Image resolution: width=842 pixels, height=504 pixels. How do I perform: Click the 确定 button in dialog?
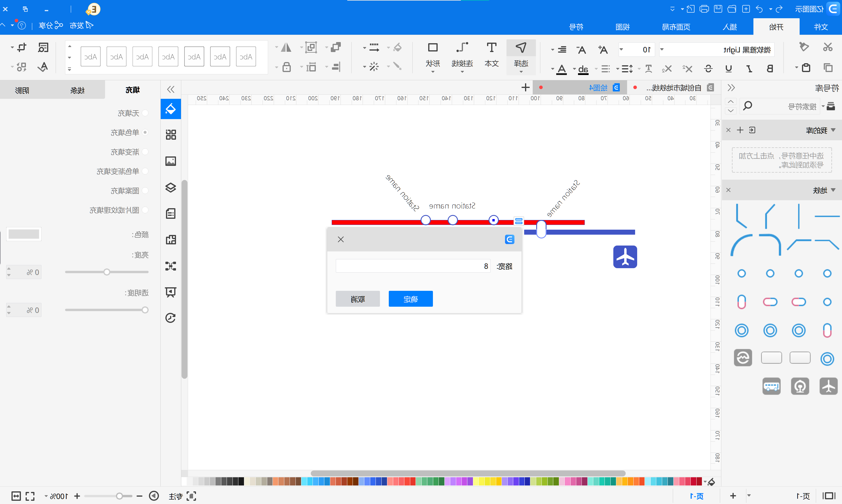point(410,299)
